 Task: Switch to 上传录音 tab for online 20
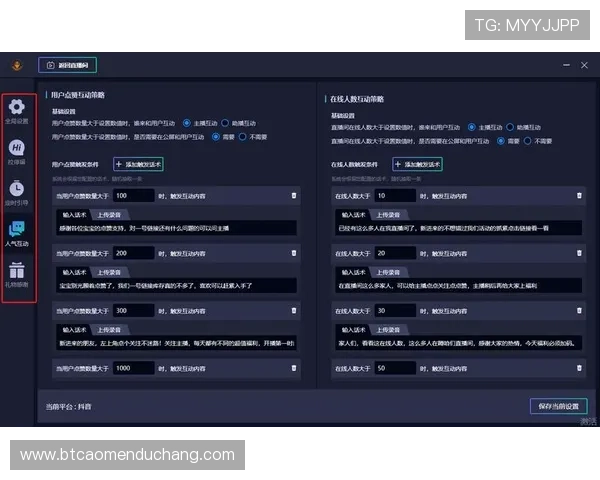tap(388, 272)
